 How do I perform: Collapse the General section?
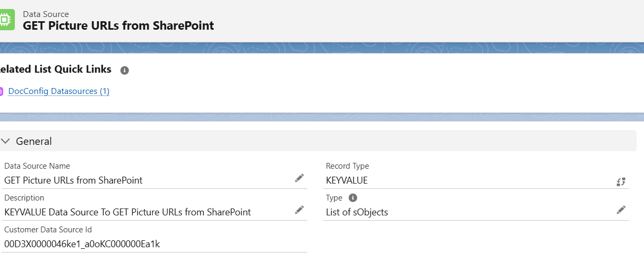pyautogui.click(x=6, y=141)
